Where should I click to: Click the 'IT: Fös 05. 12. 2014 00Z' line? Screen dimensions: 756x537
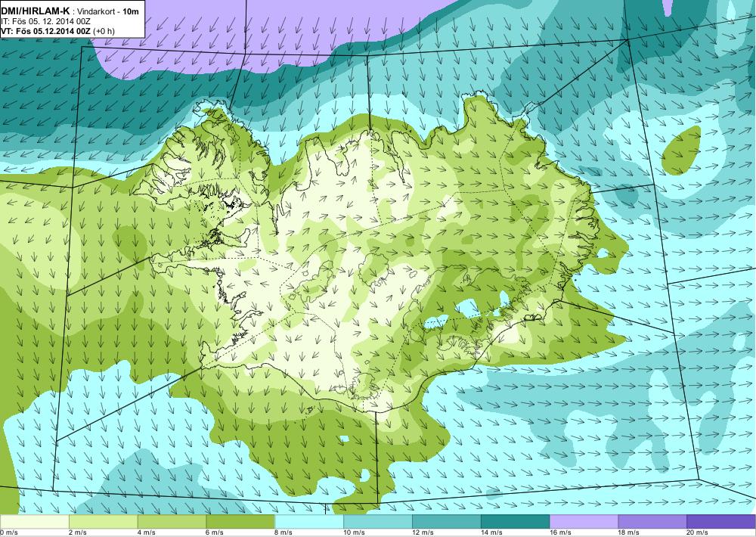[46, 21]
